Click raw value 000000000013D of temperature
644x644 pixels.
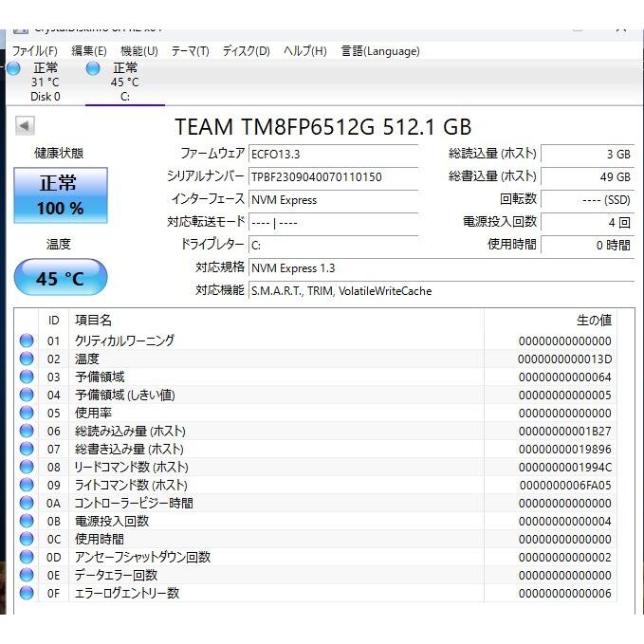click(564, 359)
